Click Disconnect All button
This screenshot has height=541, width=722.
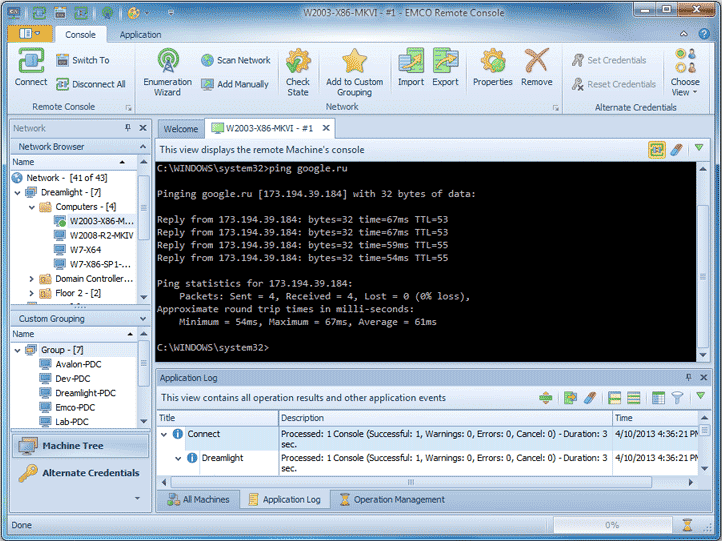click(x=90, y=84)
